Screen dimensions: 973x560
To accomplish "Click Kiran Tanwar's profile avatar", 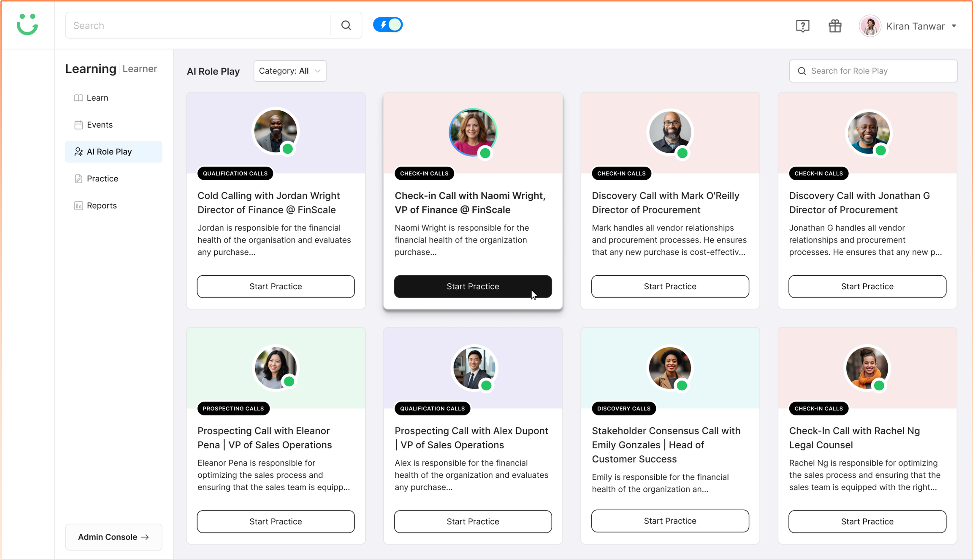I will (870, 26).
